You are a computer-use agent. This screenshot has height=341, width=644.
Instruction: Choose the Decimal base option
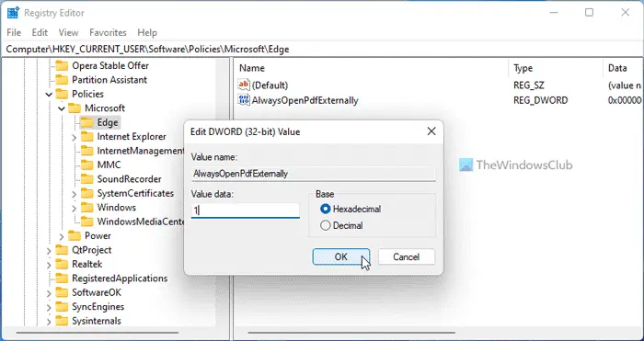[x=326, y=225]
